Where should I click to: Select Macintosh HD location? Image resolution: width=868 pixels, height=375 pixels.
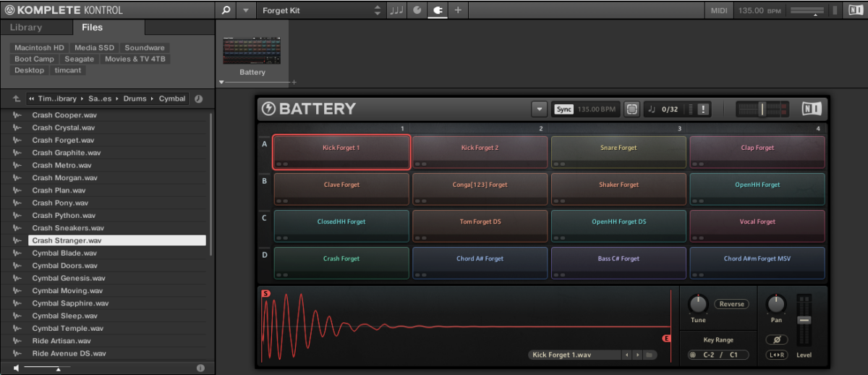pyautogui.click(x=40, y=48)
